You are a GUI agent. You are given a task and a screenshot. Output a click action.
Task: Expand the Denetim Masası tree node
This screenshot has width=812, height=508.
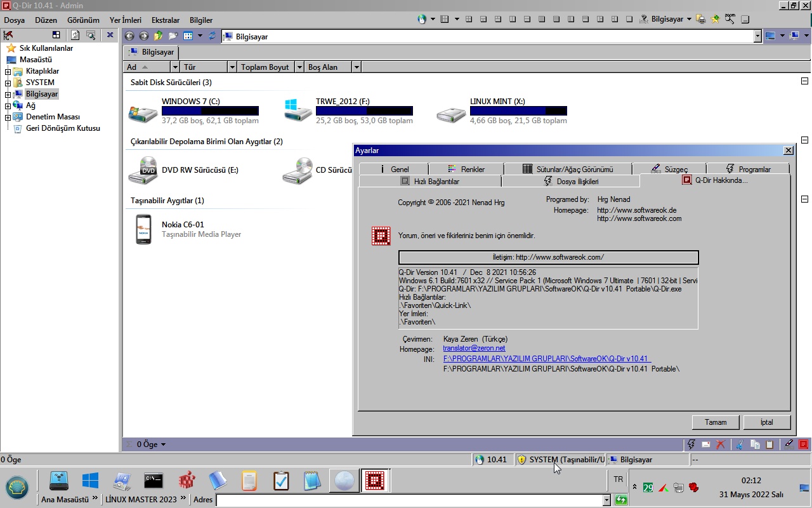pos(8,117)
